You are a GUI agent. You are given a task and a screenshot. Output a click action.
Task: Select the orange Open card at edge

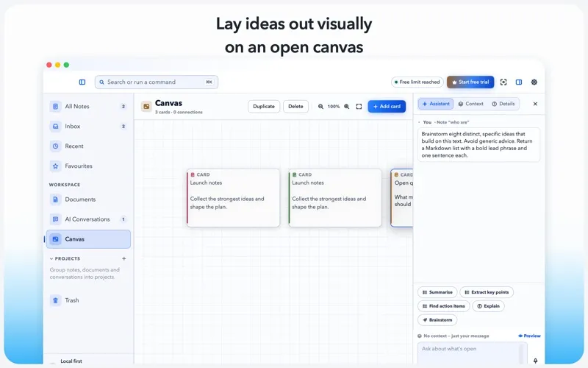click(x=401, y=198)
